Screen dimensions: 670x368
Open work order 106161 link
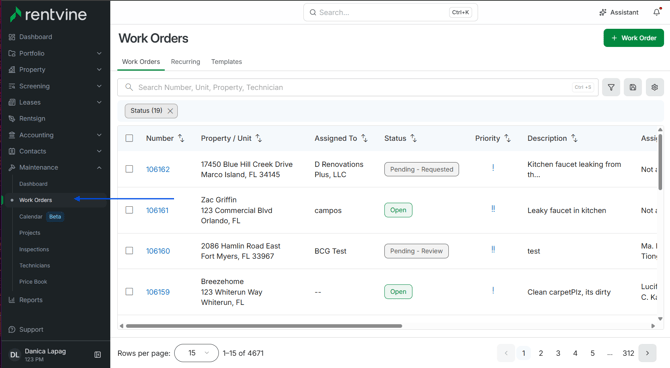pyautogui.click(x=157, y=210)
